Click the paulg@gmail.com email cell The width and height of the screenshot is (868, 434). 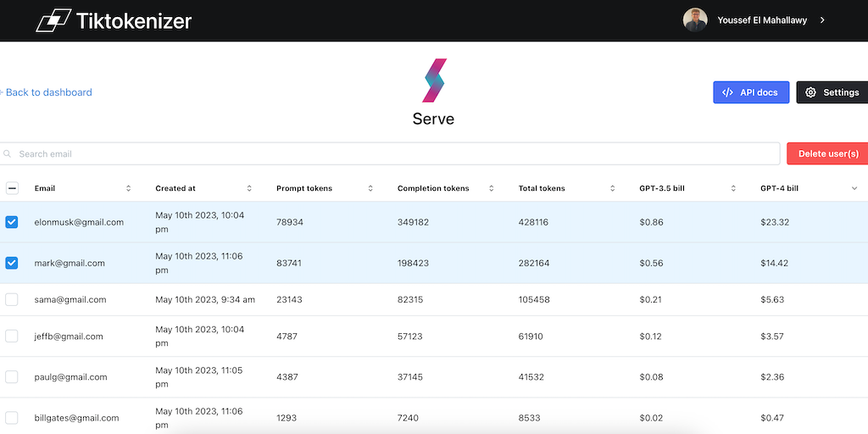70,377
